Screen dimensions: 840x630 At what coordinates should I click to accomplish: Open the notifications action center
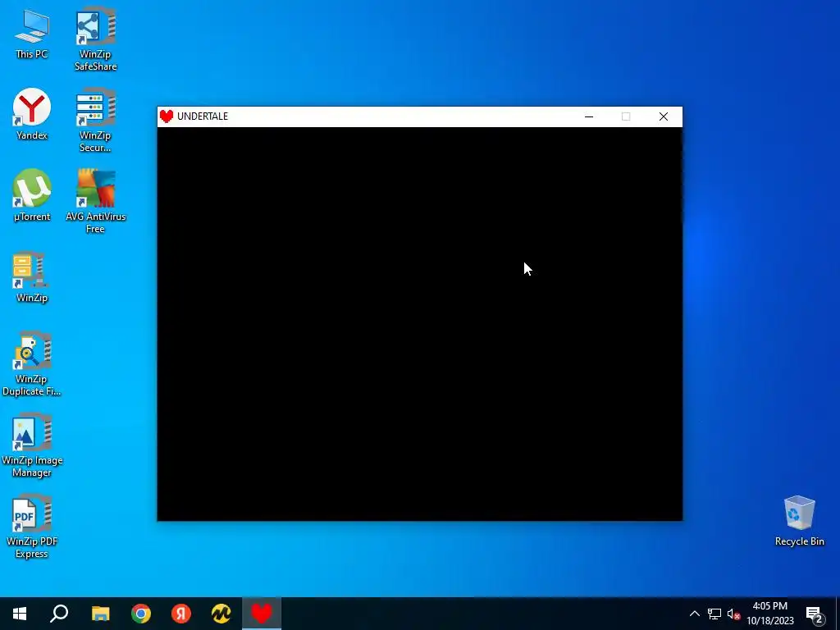[x=815, y=614]
